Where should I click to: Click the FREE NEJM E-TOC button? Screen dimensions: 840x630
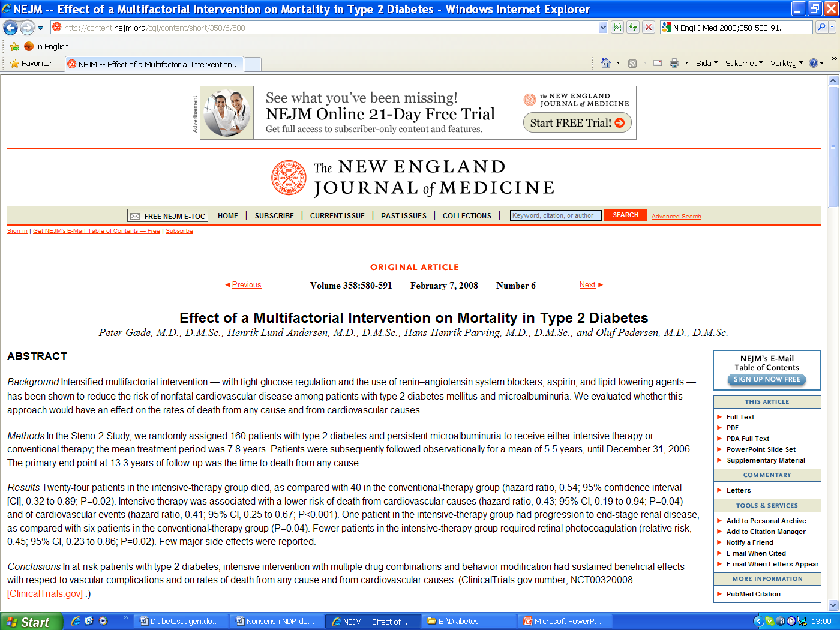[167, 216]
